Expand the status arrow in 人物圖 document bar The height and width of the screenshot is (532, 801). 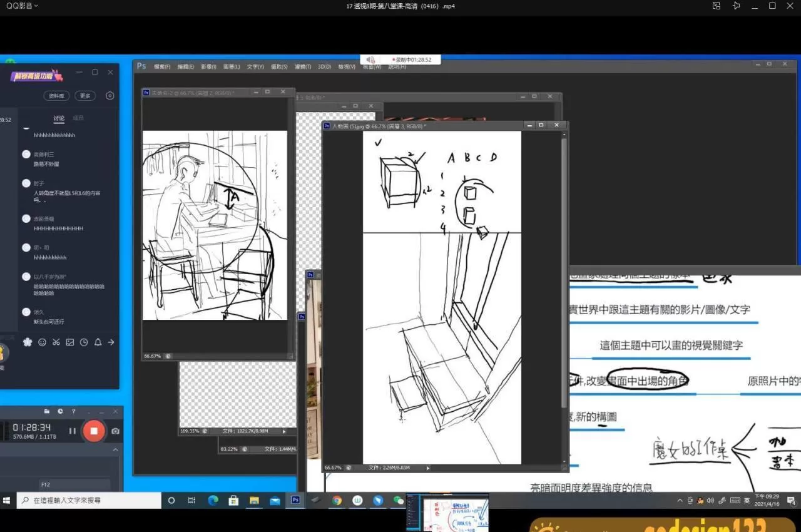click(428, 468)
